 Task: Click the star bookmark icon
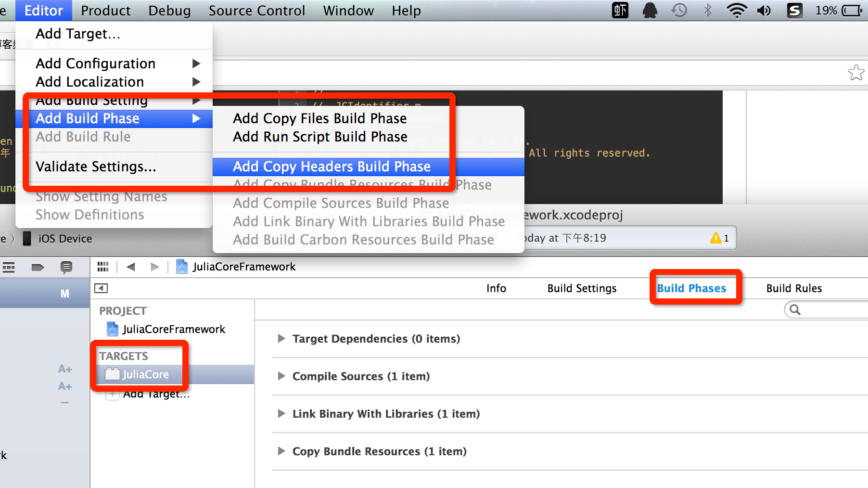point(856,73)
